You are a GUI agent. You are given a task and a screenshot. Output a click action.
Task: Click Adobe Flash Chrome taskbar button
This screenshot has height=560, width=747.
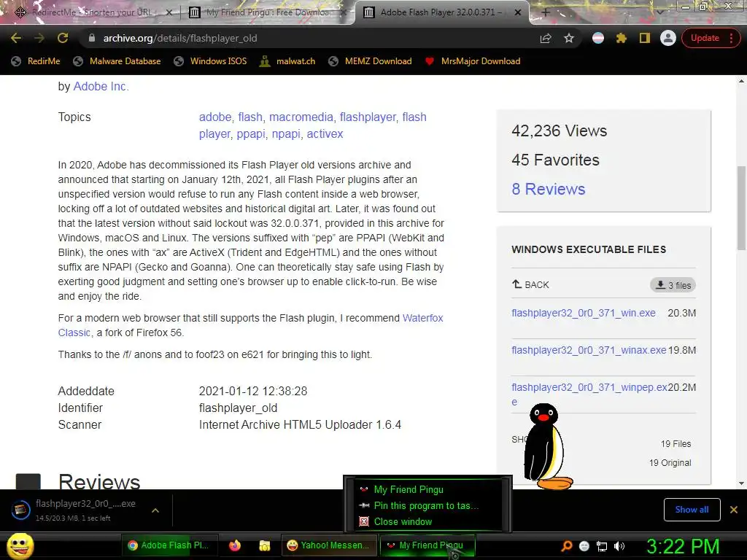[170, 545]
